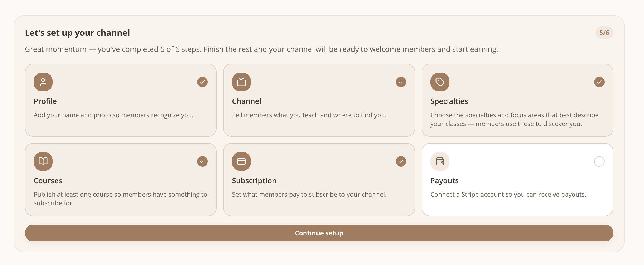The image size is (644, 265).
Task: Click the empty circle on Payouts card
Action: click(599, 161)
